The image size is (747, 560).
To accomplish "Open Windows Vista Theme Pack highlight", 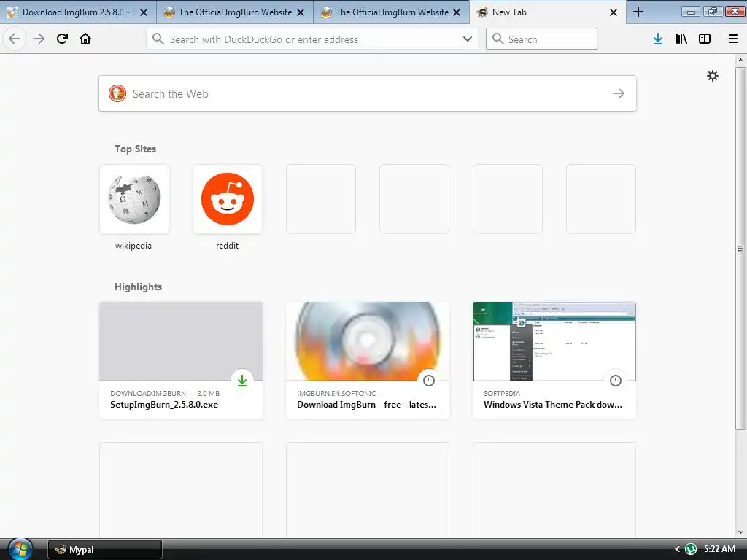I will tap(554, 360).
